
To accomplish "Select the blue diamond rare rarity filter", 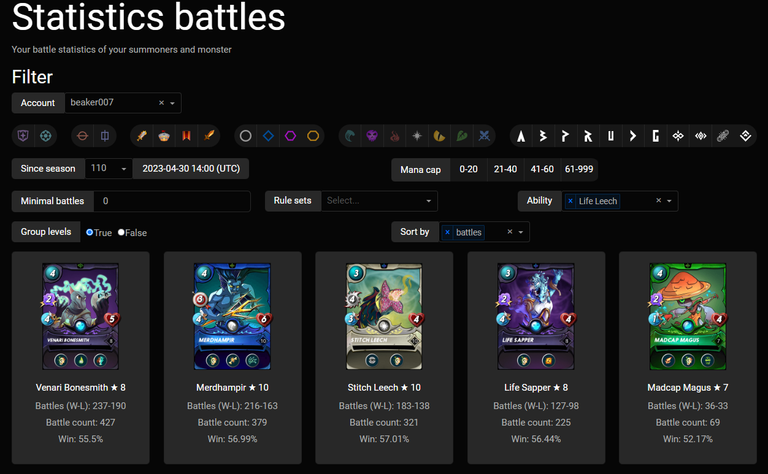I will tap(268, 135).
